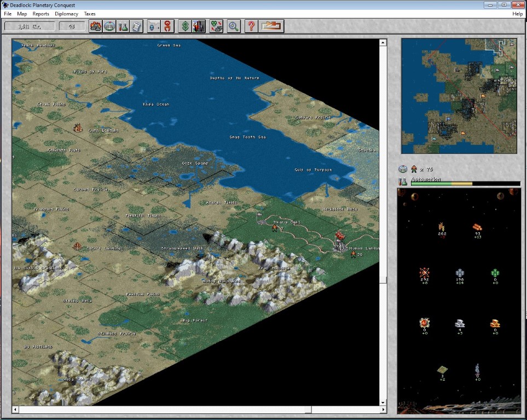This screenshot has width=527, height=420.
Task: Click the alien colony beside the Cyth Landing label
Action: 78,127
